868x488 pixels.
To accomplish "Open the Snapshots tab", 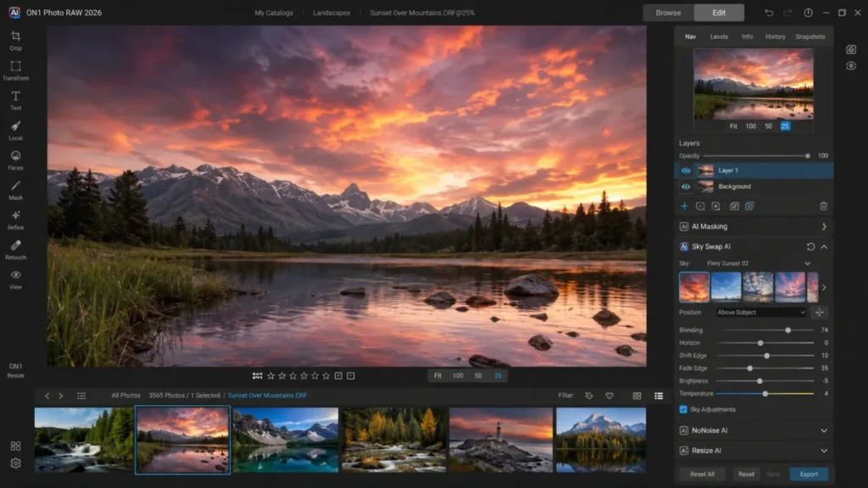I will pos(810,36).
